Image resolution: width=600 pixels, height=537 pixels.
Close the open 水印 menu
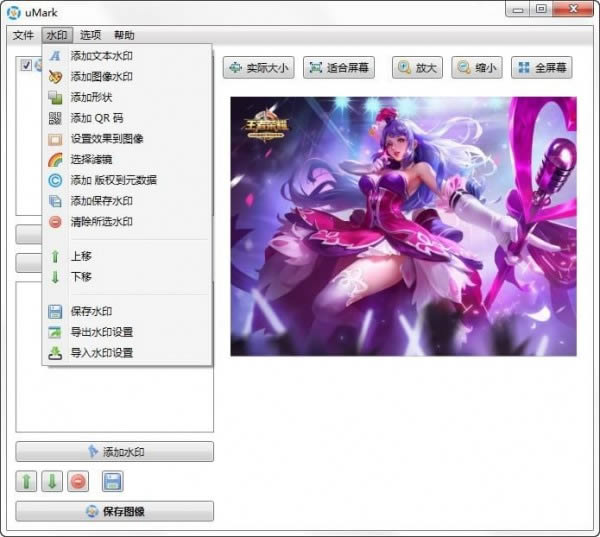57,35
